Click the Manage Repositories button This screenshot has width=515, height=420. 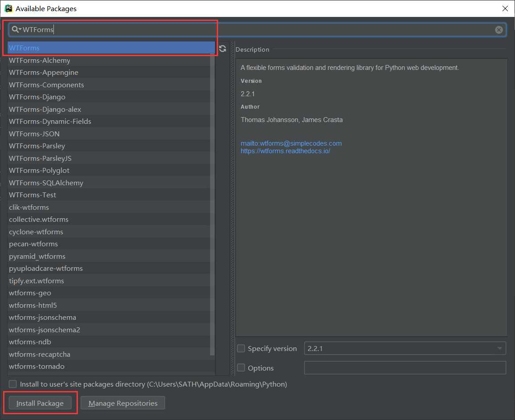point(123,403)
